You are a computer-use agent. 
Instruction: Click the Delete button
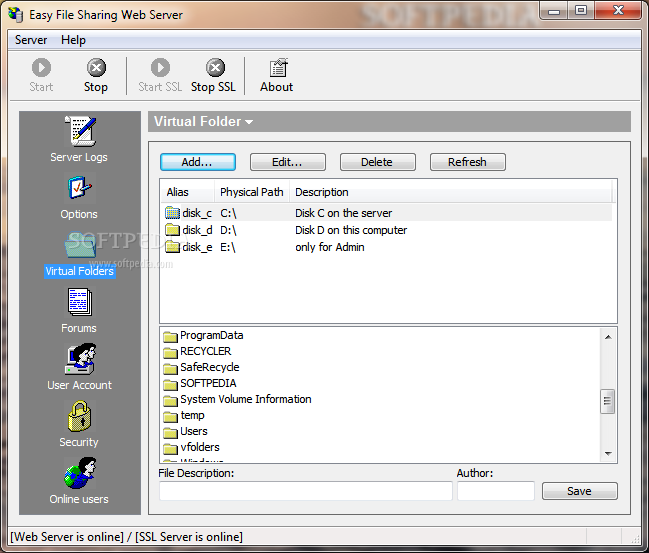coord(378,162)
